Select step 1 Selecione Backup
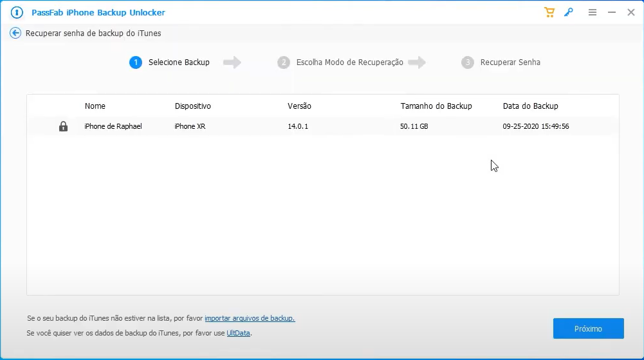This screenshot has width=644, height=360. pos(169,62)
